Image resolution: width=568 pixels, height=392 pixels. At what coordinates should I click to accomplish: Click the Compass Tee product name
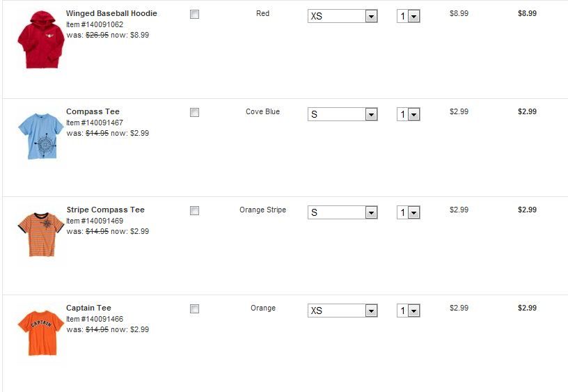[x=93, y=111]
